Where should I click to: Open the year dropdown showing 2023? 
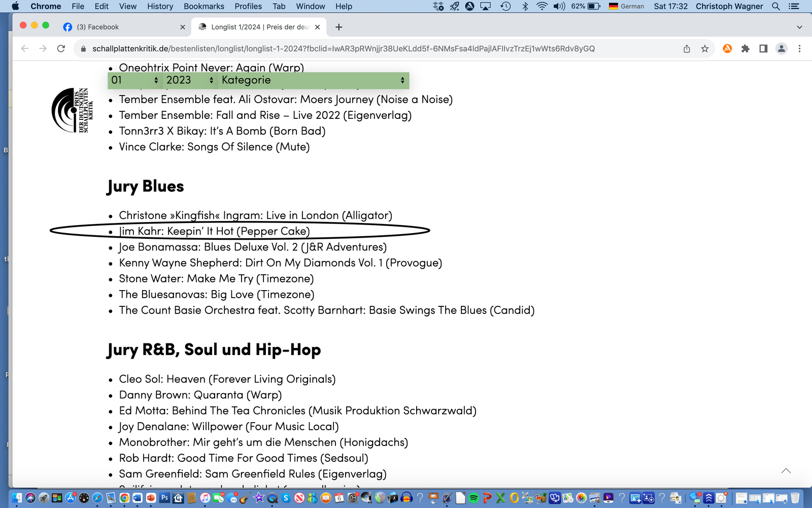click(x=190, y=80)
